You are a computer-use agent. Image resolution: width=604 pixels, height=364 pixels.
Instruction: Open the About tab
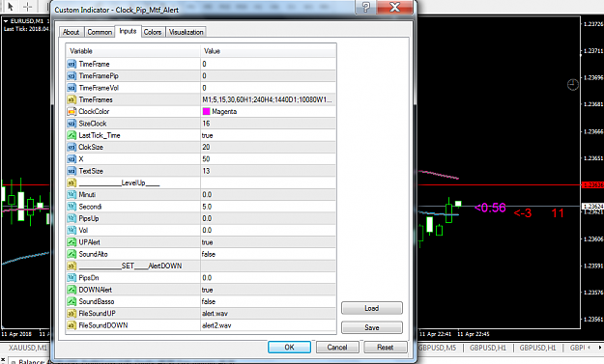pyautogui.click(x=71, y=32)
